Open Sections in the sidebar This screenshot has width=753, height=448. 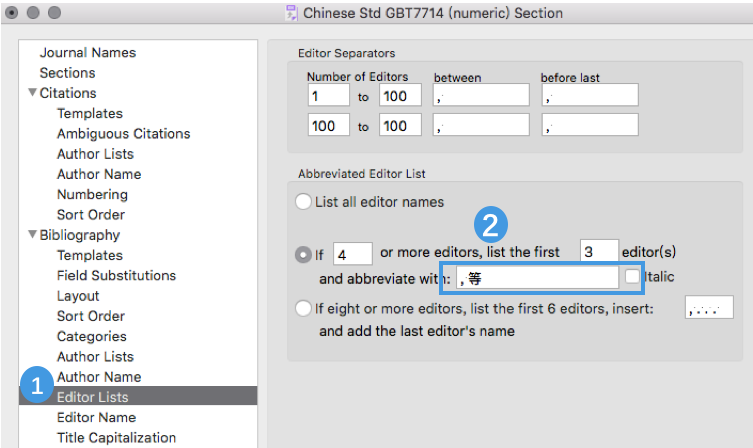point(67,73)
